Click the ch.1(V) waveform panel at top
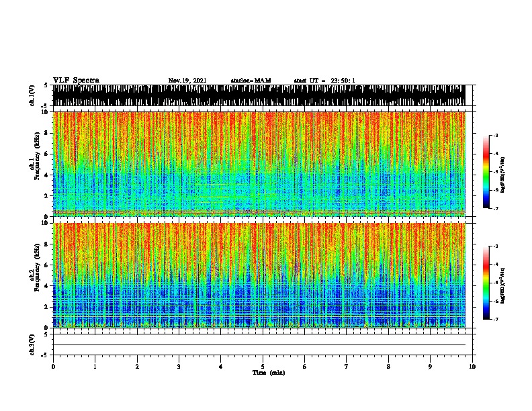The height and width of the screenshot is (411, 532). tap(259, 95)
